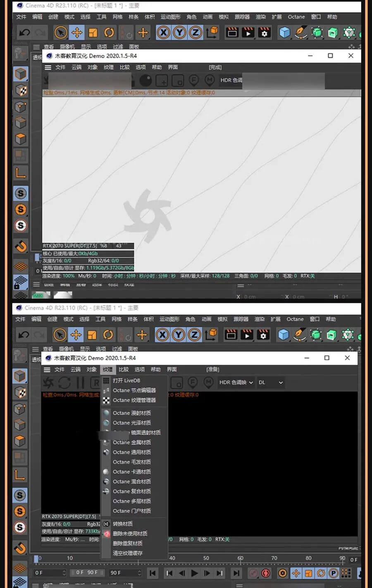Choose Octane 节点编辑器 from the open menu
The image size is (372, 588).
point(134,390)
